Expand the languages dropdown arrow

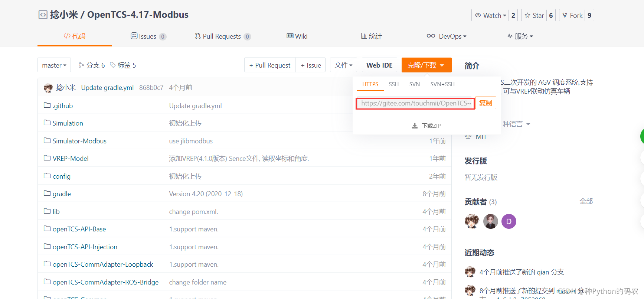click(x=528, y=124)
